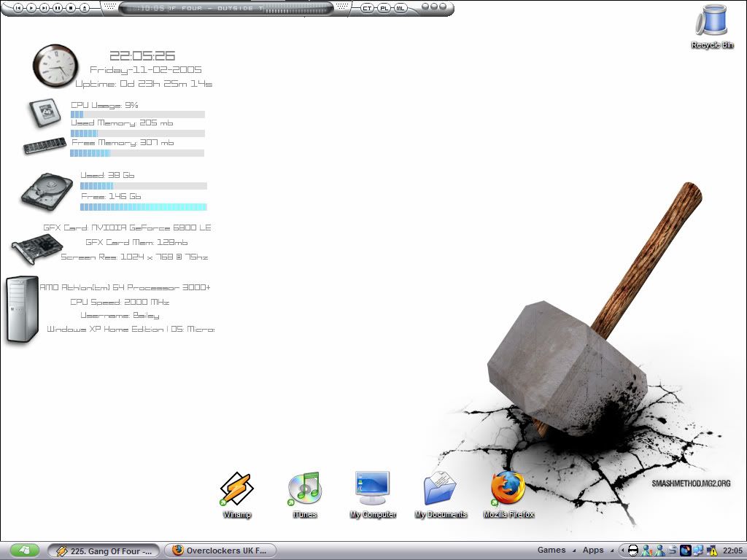Open MSN Messenger tray icon with orange figure

pos(646,551)
